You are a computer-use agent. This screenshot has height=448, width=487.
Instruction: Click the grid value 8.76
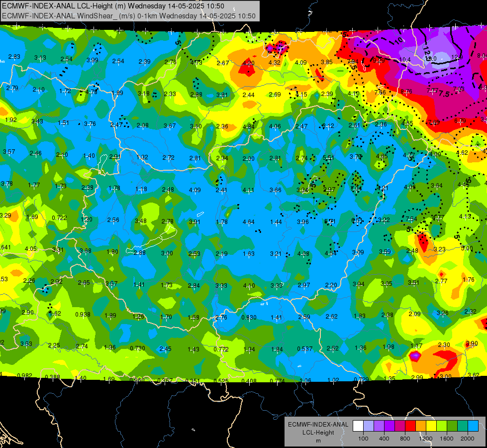tap(406, 92)
